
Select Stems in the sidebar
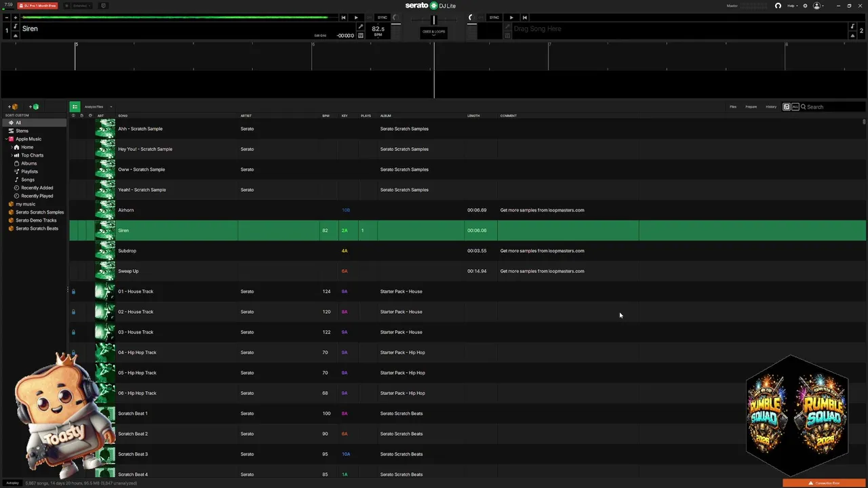click(x=22, y=131)
